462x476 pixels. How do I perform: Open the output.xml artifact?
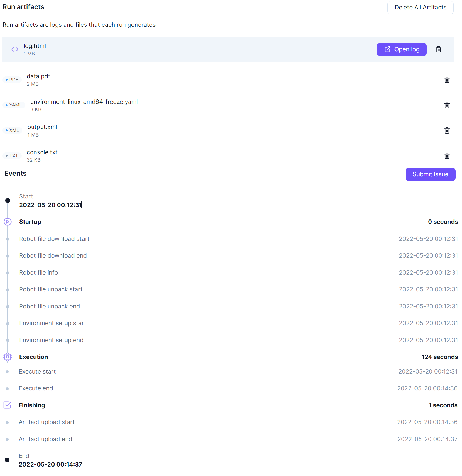(x=42, y=127)
